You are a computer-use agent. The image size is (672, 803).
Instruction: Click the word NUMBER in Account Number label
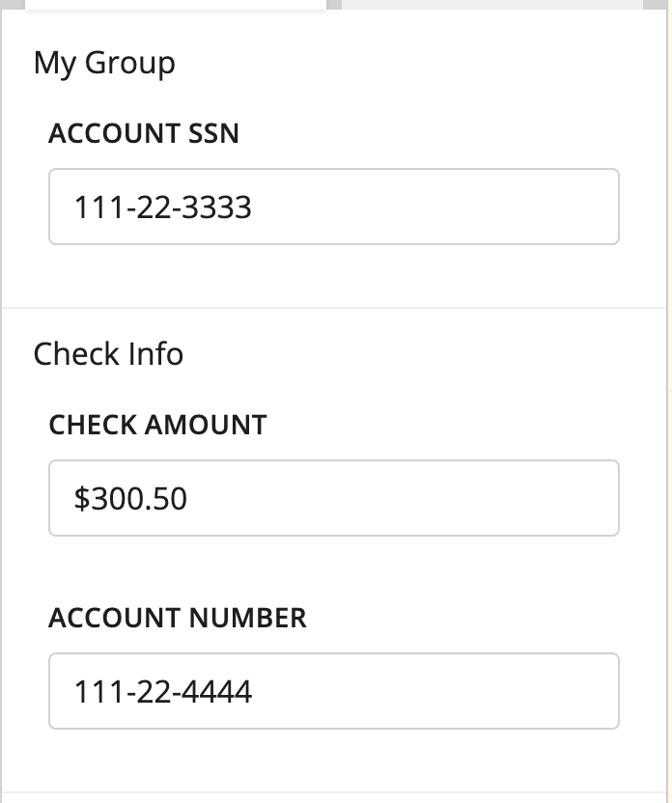click(247, 618)
